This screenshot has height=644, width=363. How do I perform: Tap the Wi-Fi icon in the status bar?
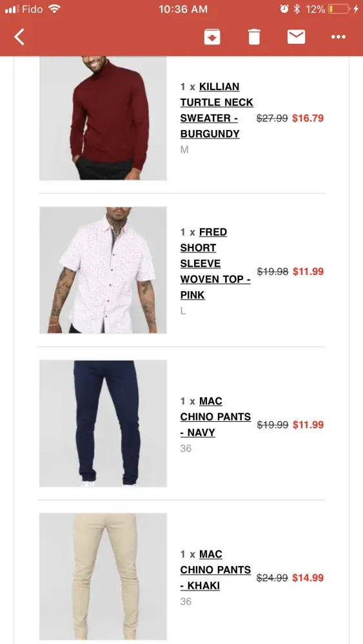(x=54, y=8)
